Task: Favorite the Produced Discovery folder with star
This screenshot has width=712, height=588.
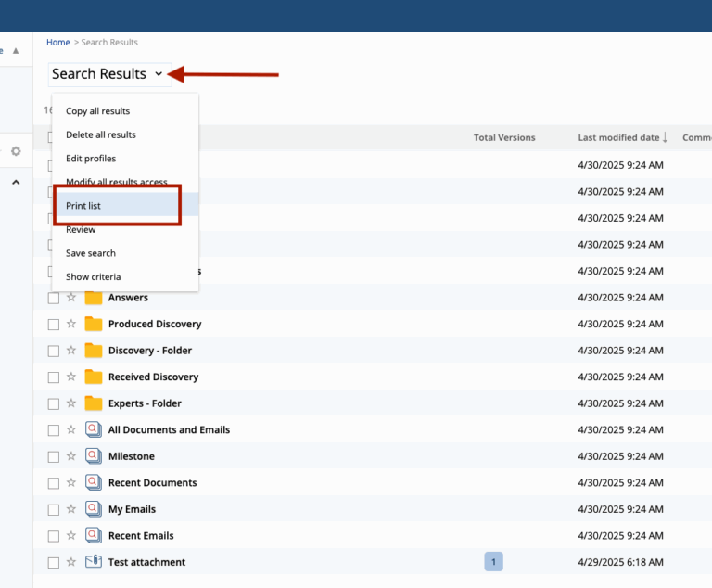Action: 71,324
